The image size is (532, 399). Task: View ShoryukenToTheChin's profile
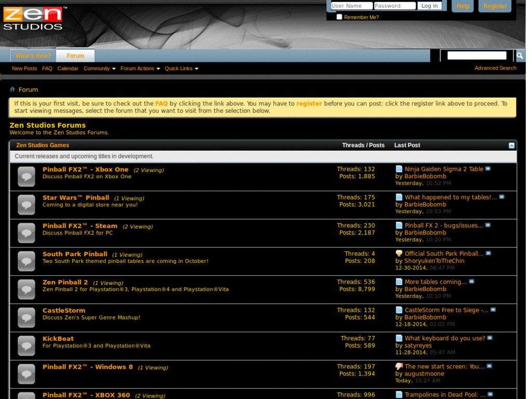pos(434,261)
